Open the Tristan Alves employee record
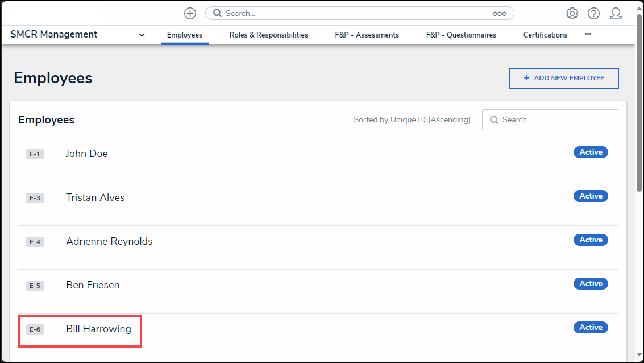This screenshot has width=644, height=363. (95, 197)
